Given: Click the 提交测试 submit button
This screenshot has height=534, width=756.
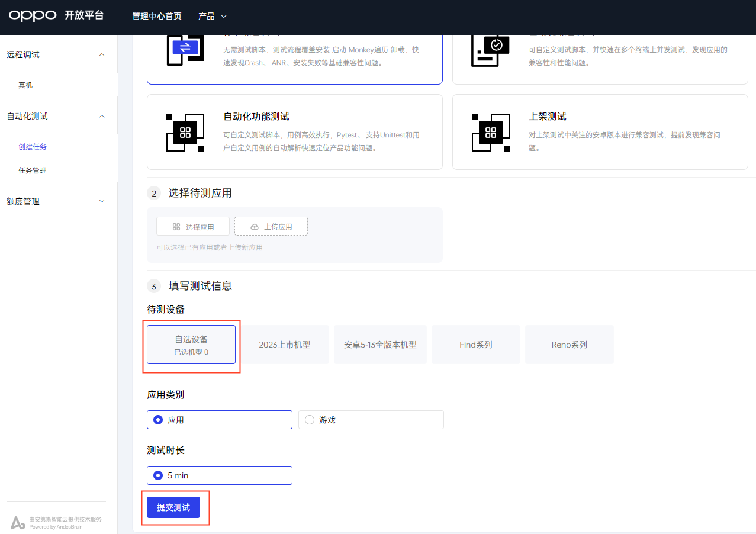Looking at the screenshot, I should pyautogui.click(x=173, y=507).
